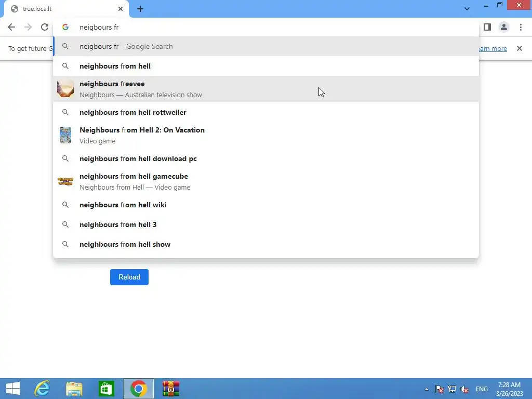This screenshot has height=399, width=532.
Task: Click the magnifier icon beside 'neighbours from hell 3'
Action: (x=65, y=224)
